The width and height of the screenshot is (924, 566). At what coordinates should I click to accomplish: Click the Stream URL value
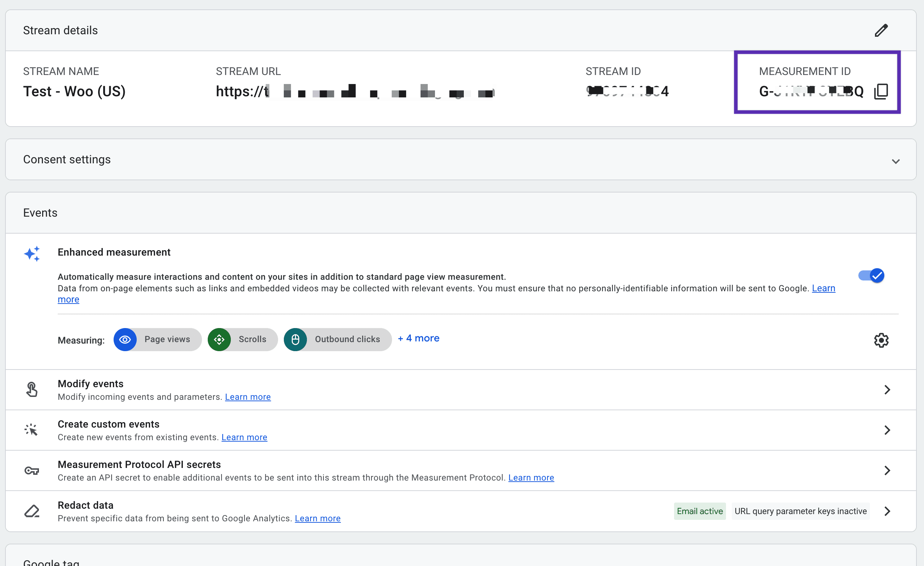click(355, 91)
